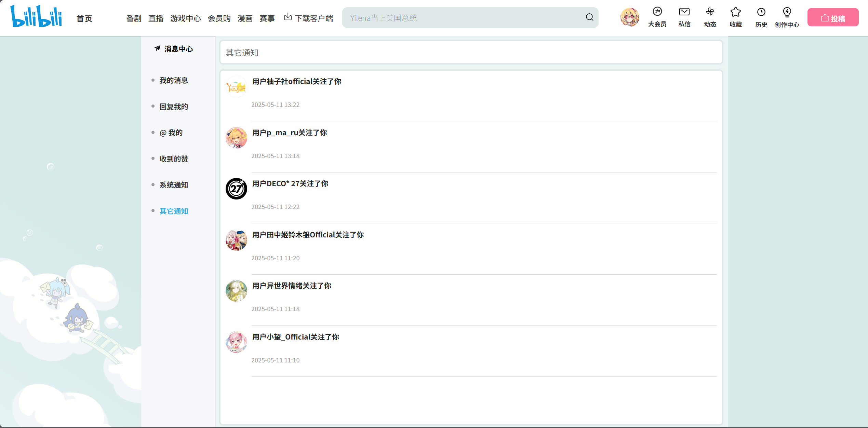Select 我的消息 in sidebar
The image size is (868, 428).
174,81
